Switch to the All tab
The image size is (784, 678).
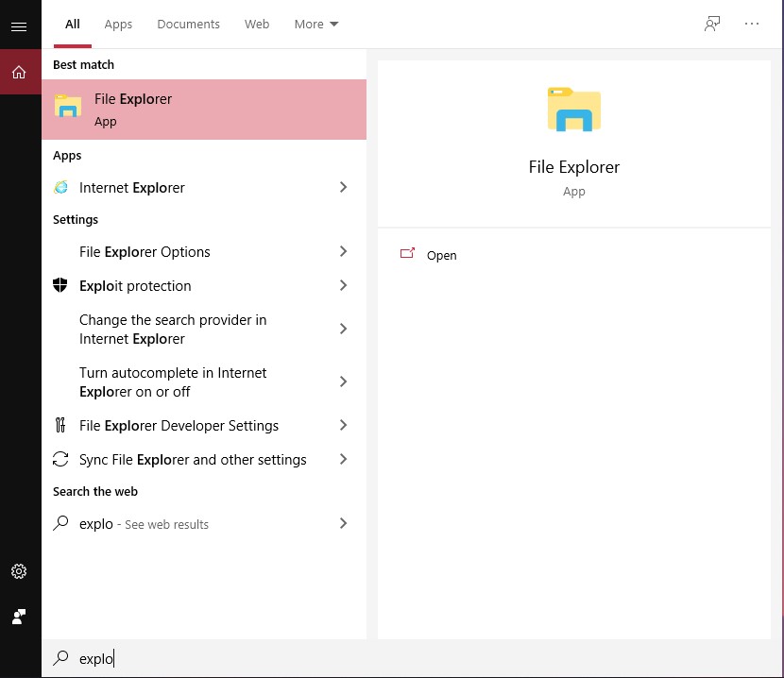click(x=73, y=24)
